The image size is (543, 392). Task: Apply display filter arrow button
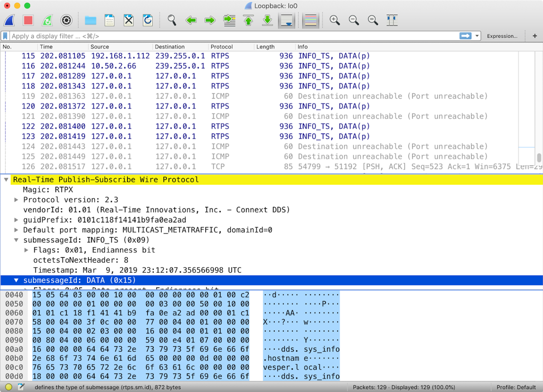coord(466,36)
